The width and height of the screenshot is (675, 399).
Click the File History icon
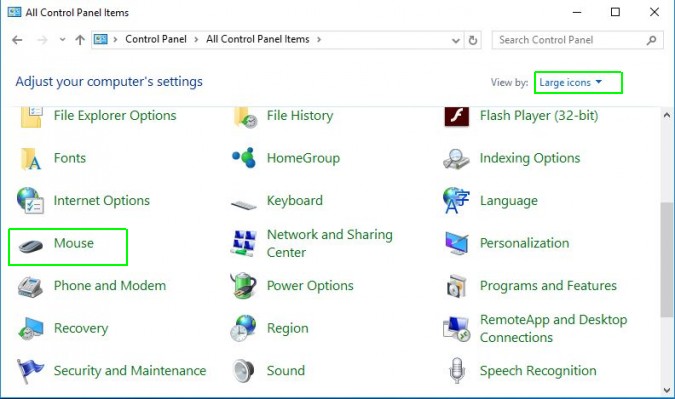(x=245, y=117)
